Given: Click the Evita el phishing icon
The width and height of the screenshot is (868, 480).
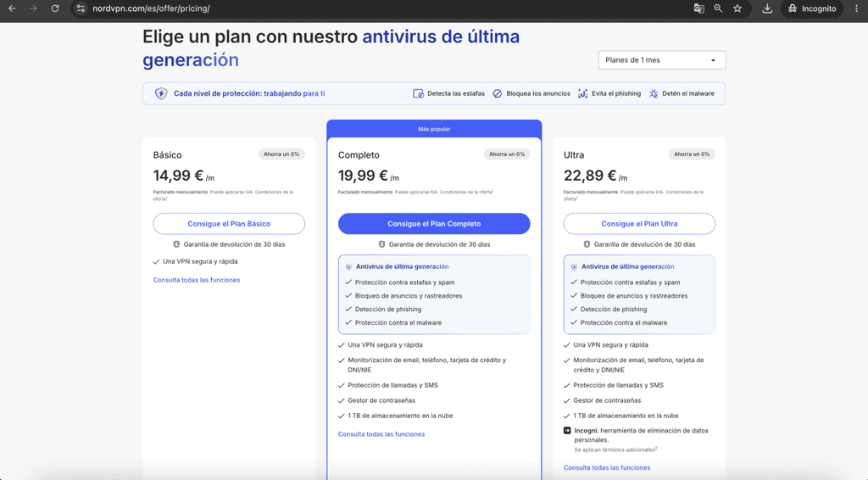Looking at the screenshot, I should pyautogui.click(x=582, y=93).
